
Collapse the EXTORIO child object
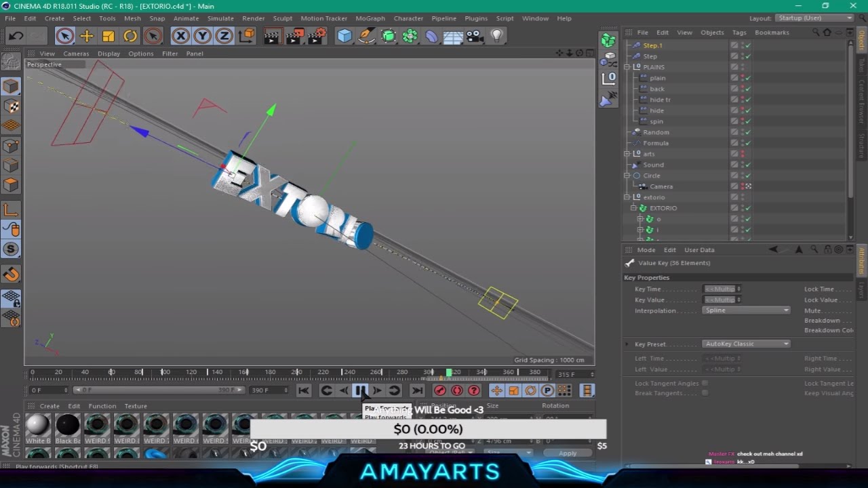[x=634, y=208]
